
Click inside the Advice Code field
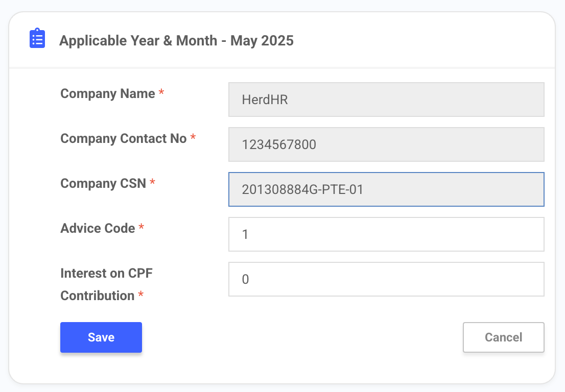(386, 234)
